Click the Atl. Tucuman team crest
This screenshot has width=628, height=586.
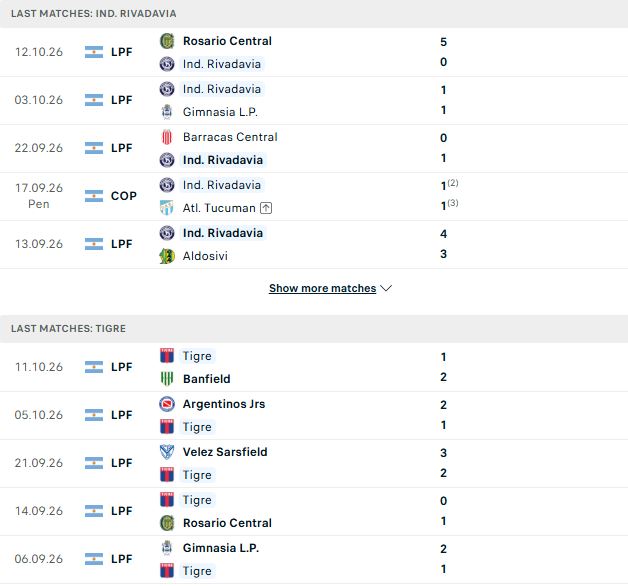click(167, 208)
